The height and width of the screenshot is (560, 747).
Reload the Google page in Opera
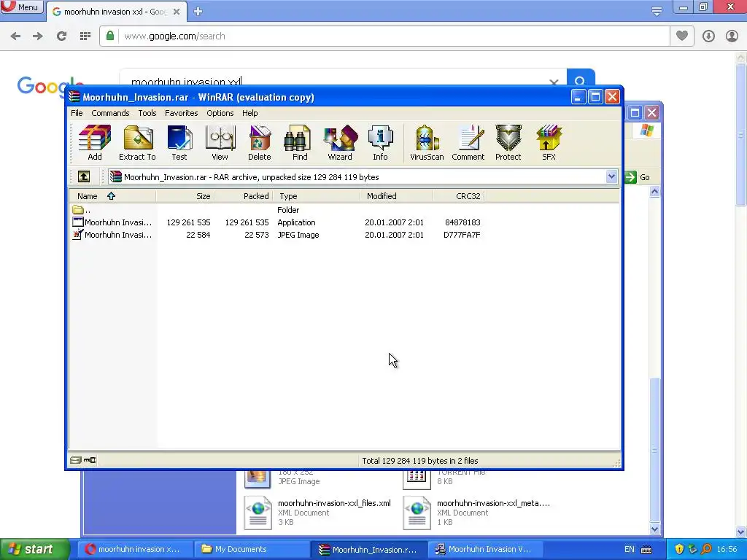[x=61, y=36]
